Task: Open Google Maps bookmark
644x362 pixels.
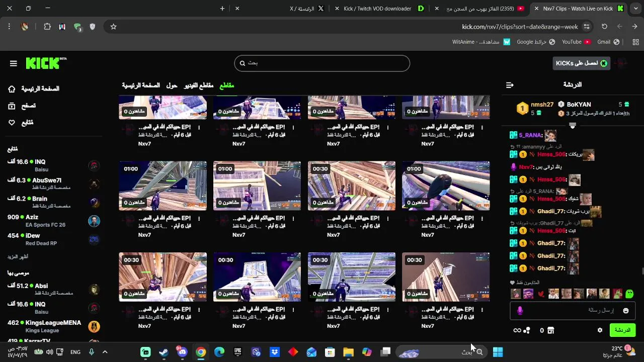Action: (536, 42)
